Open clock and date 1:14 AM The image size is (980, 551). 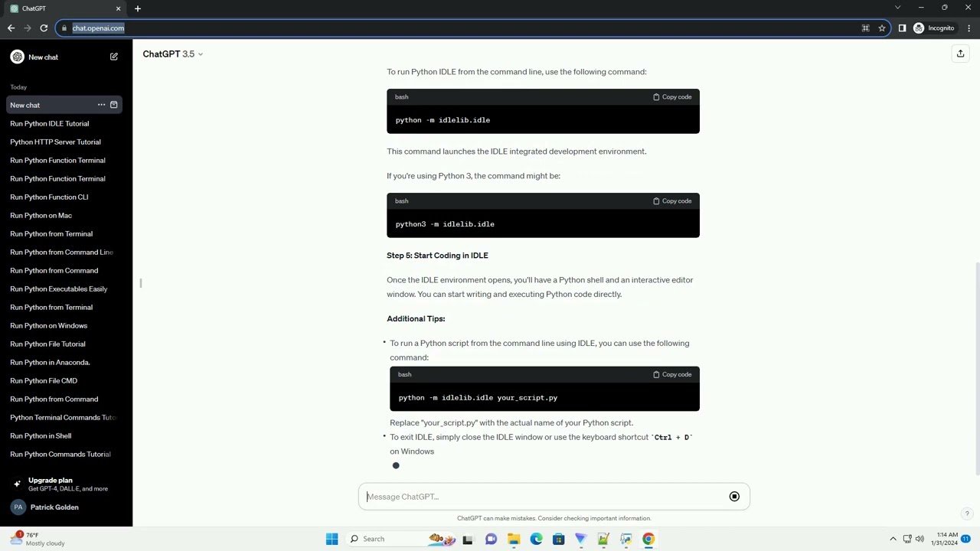(947, 539)
